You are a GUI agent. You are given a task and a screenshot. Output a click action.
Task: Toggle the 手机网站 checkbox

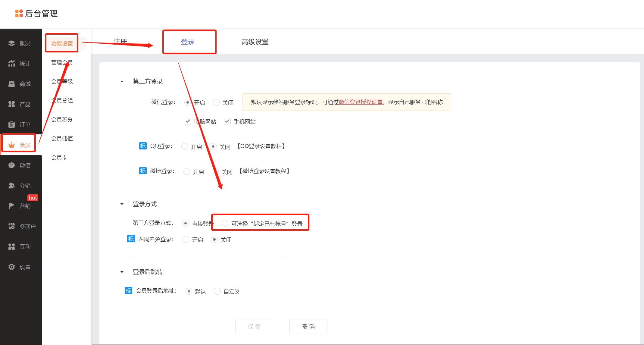click(x=227, y=121)
